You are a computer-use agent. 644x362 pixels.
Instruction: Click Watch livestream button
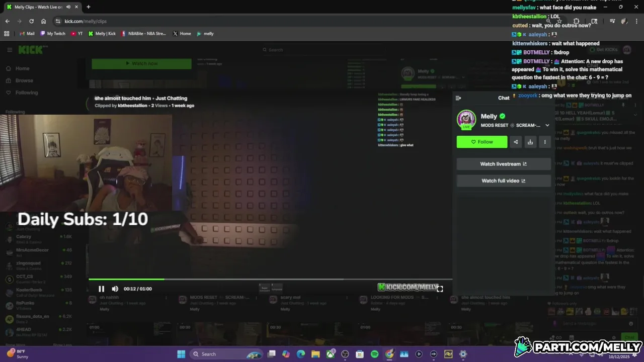coord(504,164)
